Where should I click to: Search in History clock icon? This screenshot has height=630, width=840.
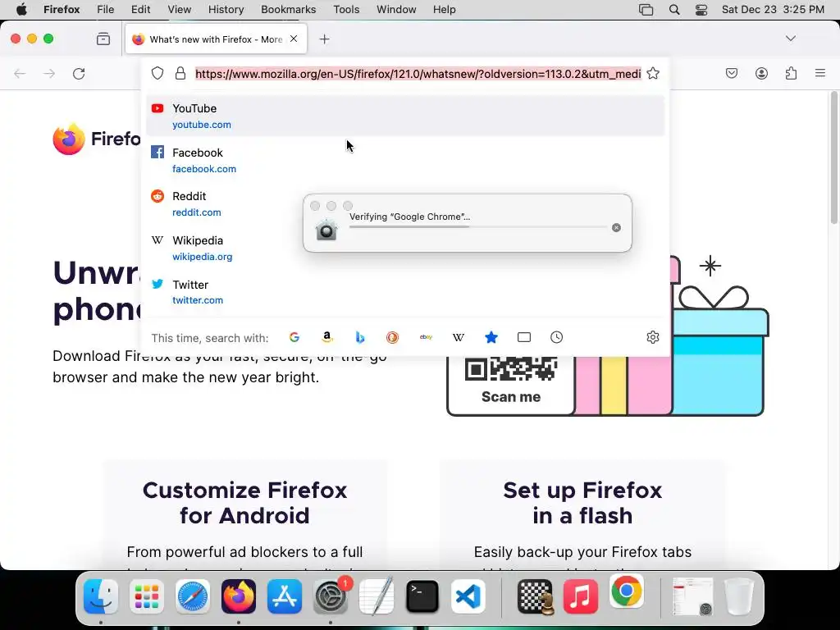pyautogui.click(x=557, y=337)
